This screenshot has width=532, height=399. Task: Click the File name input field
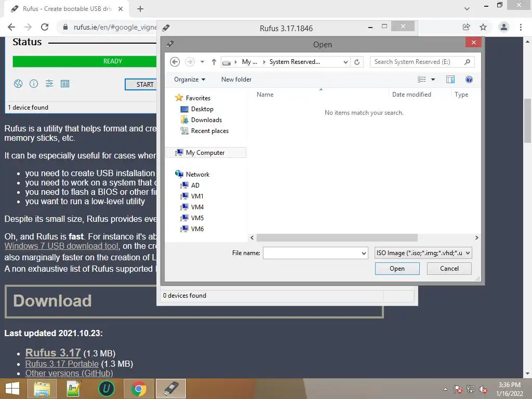point(312,253)
